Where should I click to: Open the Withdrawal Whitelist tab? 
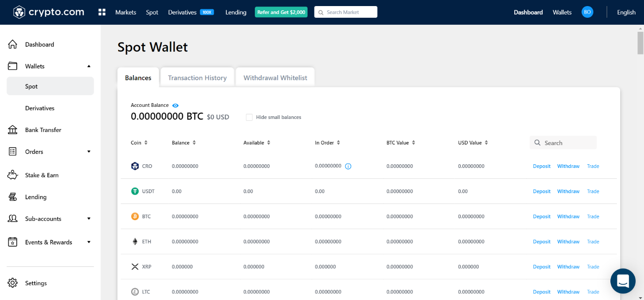tap(275, 77)
